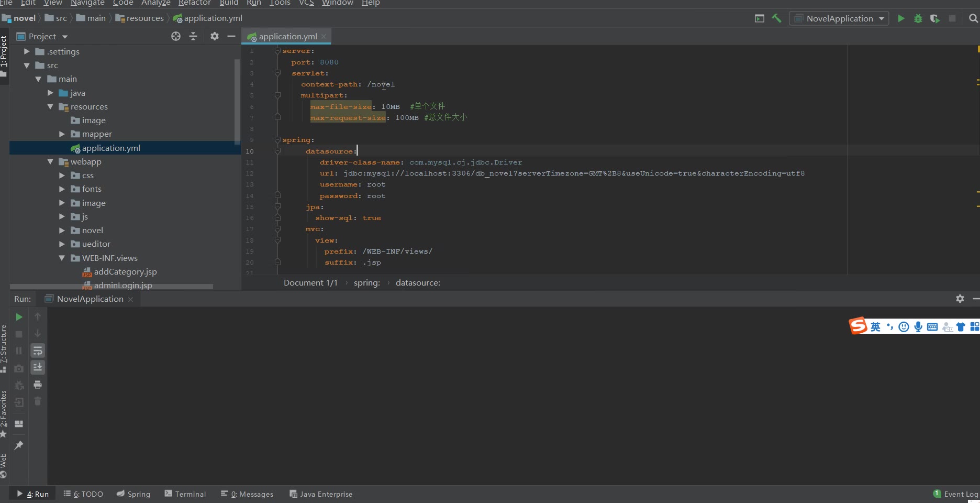Toggle scroll to end in Run console
The height and width of the screenshot is (503, 980).
38,367
